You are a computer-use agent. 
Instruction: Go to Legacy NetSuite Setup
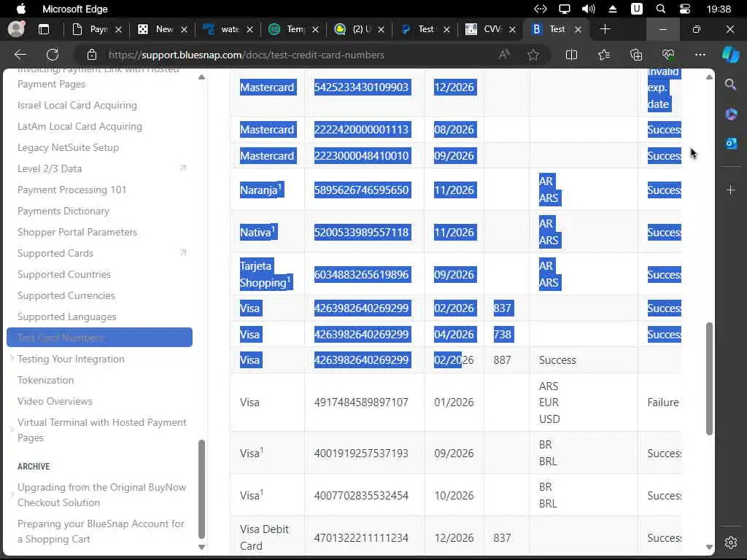click(x=68, y=147)
